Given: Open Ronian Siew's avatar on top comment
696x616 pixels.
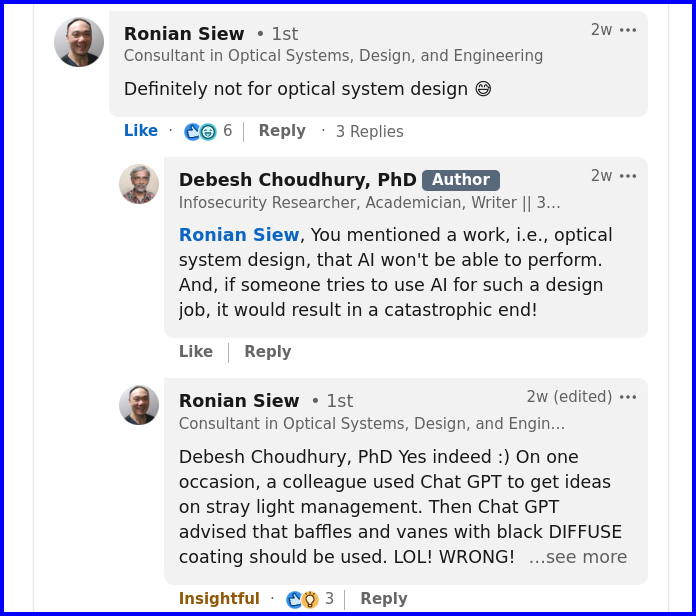Looking at the screenshot, I should (x=79, y=42).
